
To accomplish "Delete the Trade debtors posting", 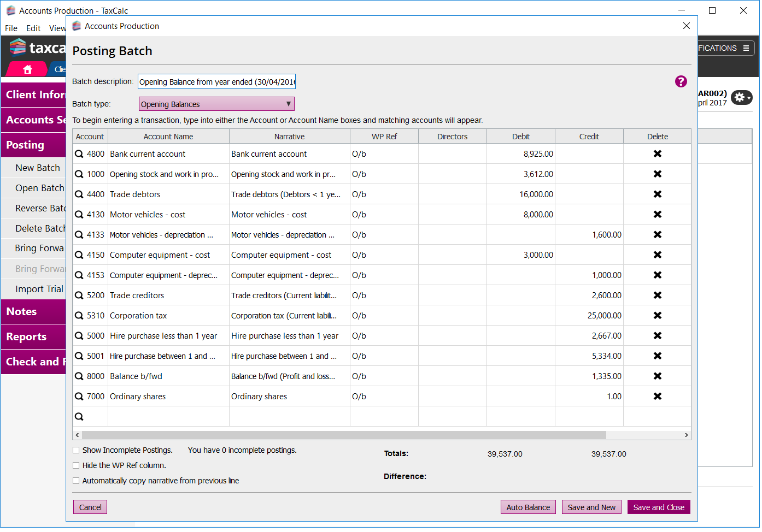I will tap(658, 194).
